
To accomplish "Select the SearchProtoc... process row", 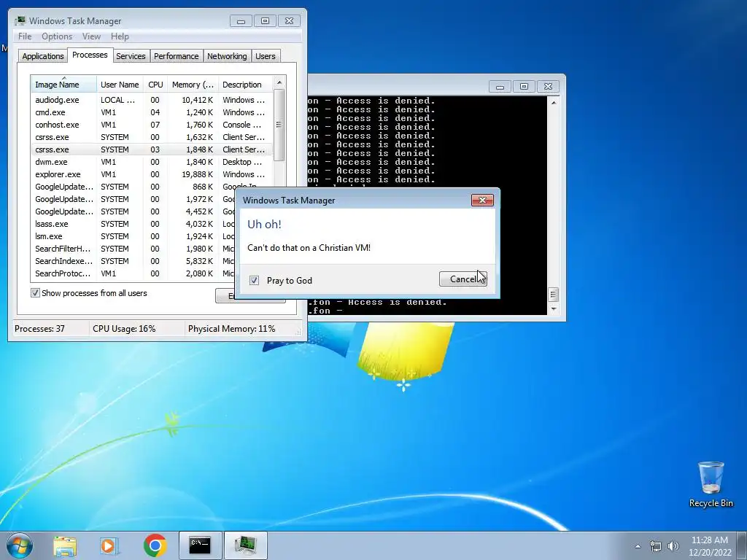I will 133,273.
